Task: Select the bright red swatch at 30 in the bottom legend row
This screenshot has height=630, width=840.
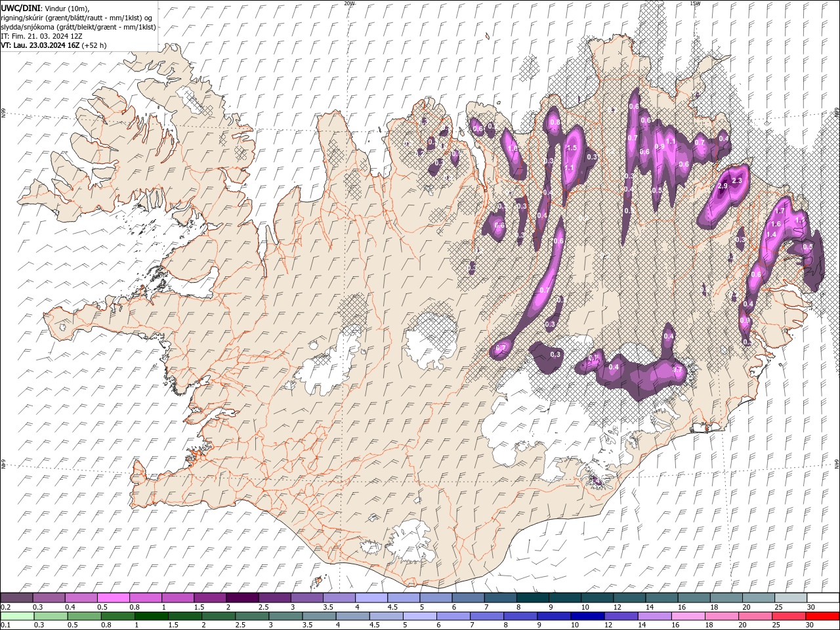Action: pos(822,616)
